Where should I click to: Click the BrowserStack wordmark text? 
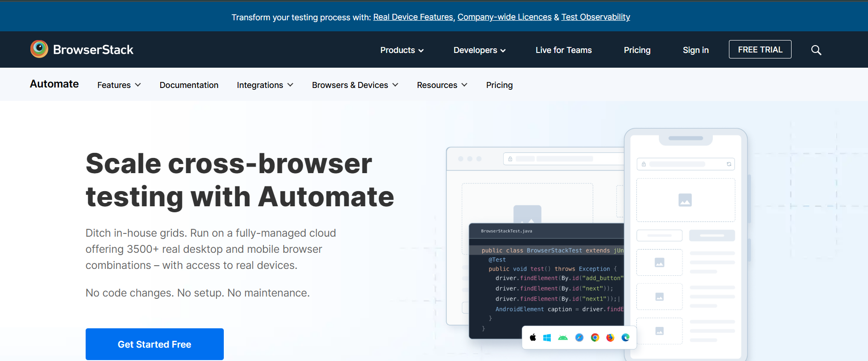pyautogui.click(x=93, y=50)
